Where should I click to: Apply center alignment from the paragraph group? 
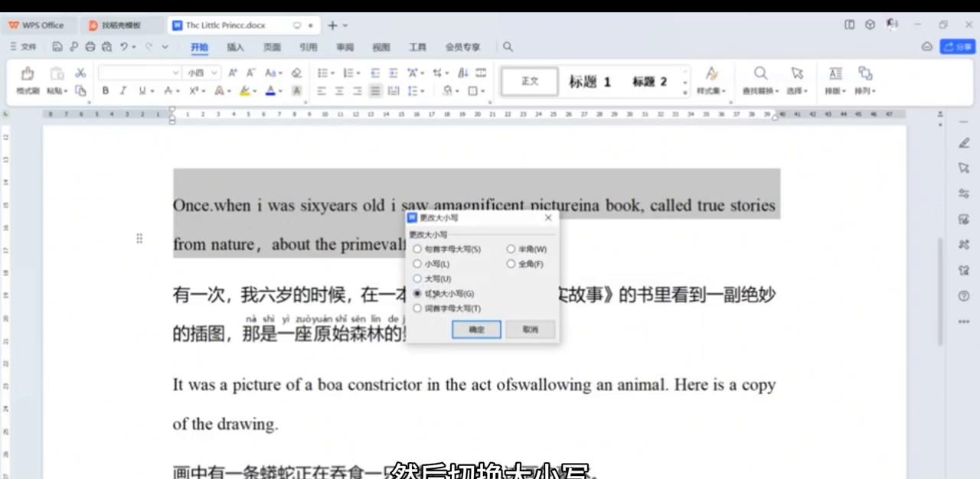pyautogui.click(x=339, y=93)
